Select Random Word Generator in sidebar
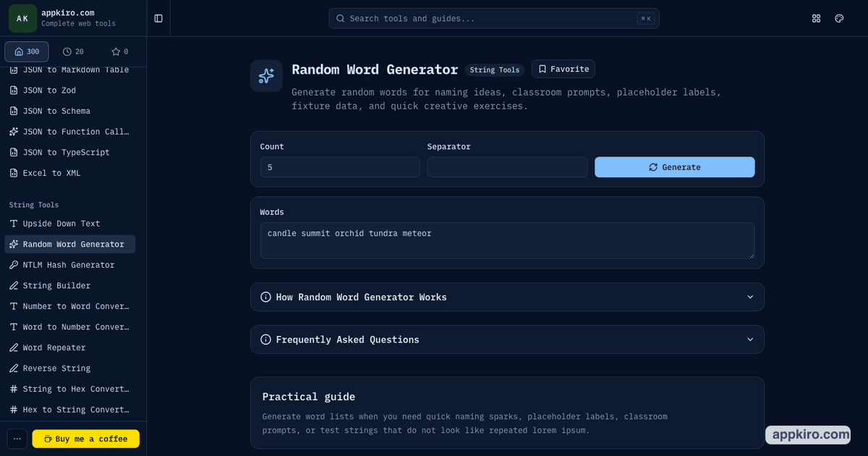The height and width of the screenshot is (456, 868). coord(69,245)
